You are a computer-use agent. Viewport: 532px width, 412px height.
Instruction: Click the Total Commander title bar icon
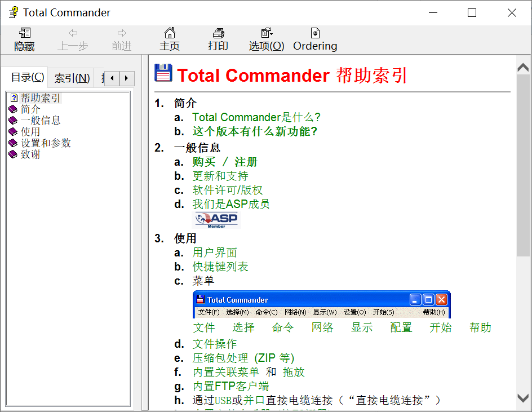pos(14,12)
